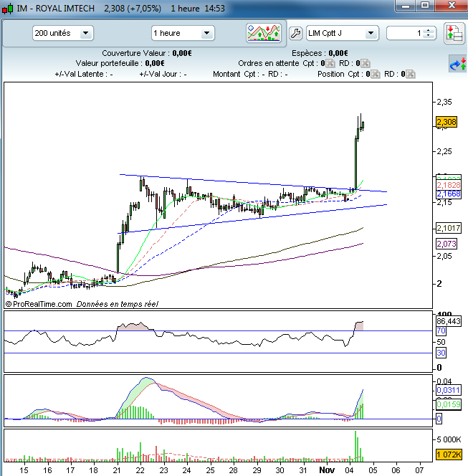Click the 04 date marker on time axis
This screenshot has width=468, height=476.
click(350, 470)
